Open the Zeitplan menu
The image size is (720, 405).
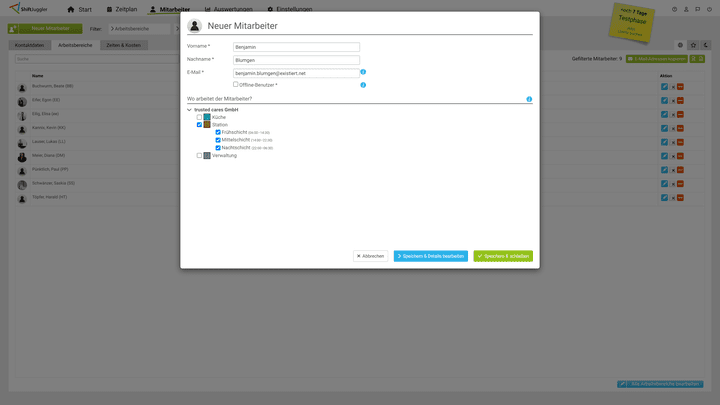[121, 9]
